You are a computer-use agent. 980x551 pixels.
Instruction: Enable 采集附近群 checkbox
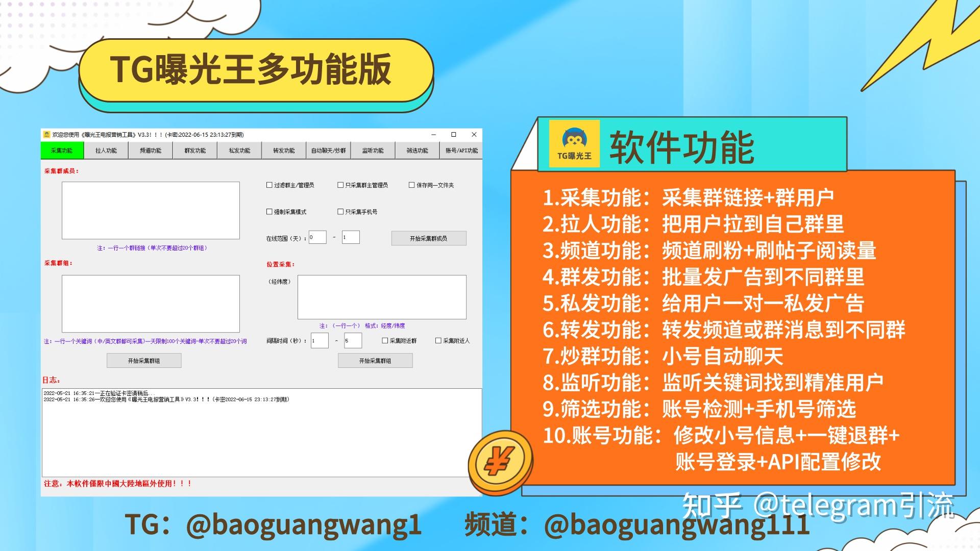(x=397, y=342)
